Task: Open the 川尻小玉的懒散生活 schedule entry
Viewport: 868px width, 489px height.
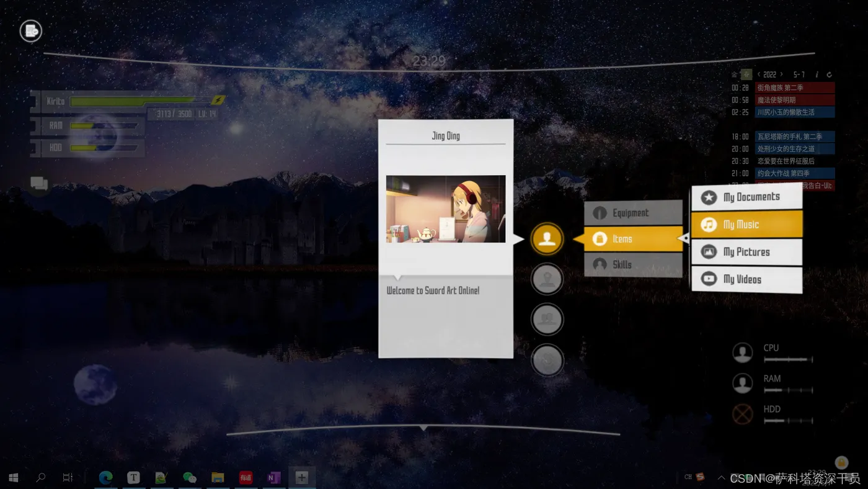Action: pos(795,112)
